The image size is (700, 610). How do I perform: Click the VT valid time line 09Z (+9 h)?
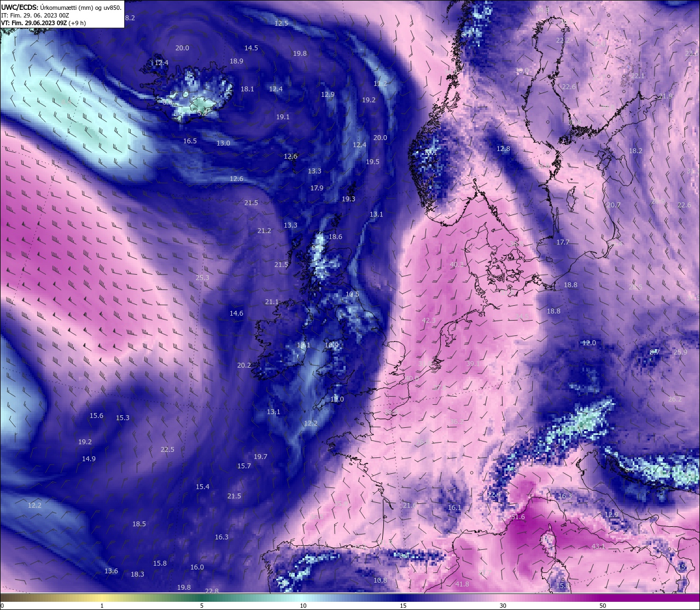(x=44, y=23)
